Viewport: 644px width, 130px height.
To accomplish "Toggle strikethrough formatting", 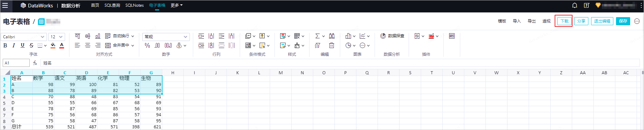I will coord(31,45).
